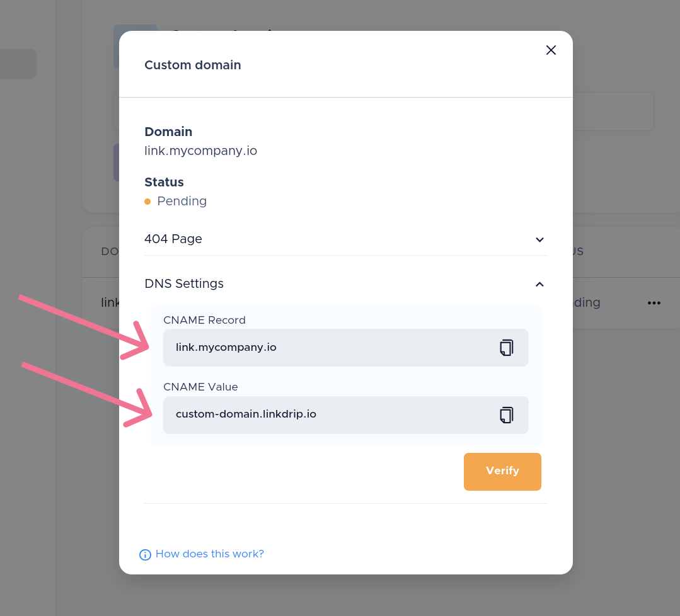
Task: Click the orange Pending status dot
Action: pyautogui.click(x=147, y=201)
